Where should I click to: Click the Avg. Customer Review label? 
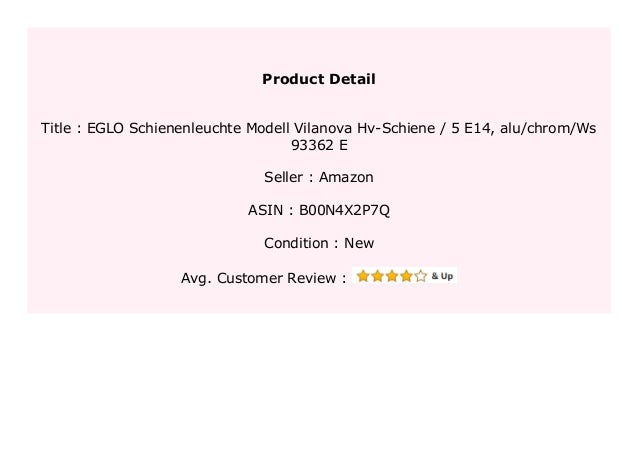point(264,278)
